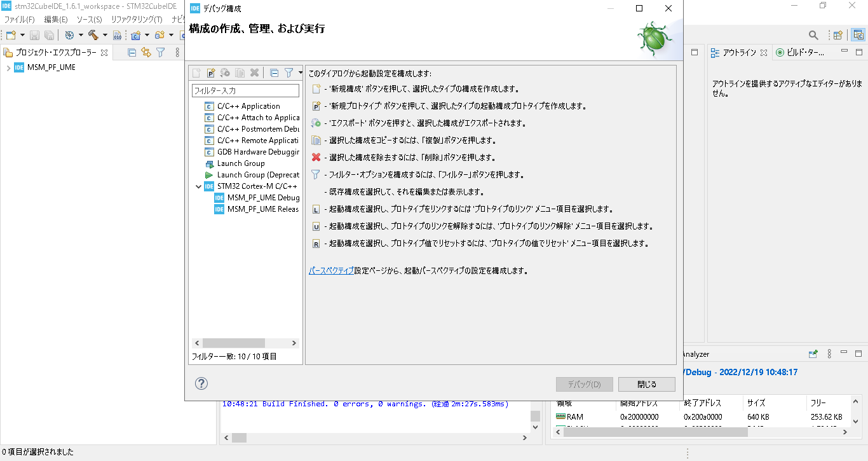Open ファイル(F) menu in main window
This screenshot has width=868, height=461.
(x=20, y=20)
